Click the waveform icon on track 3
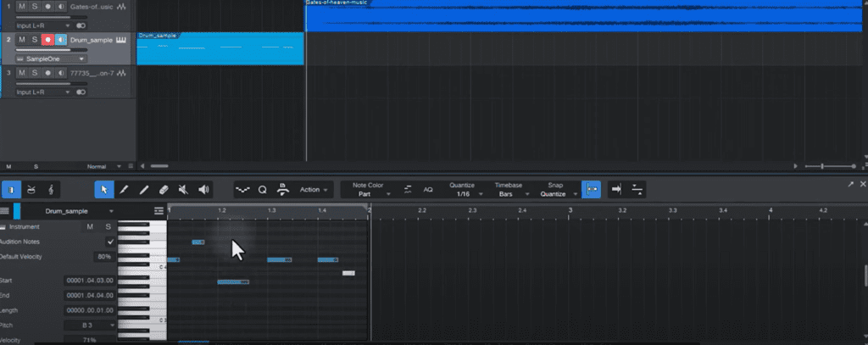Image resolution: width=868 pixels, height=345 pixels. (121, 73)
